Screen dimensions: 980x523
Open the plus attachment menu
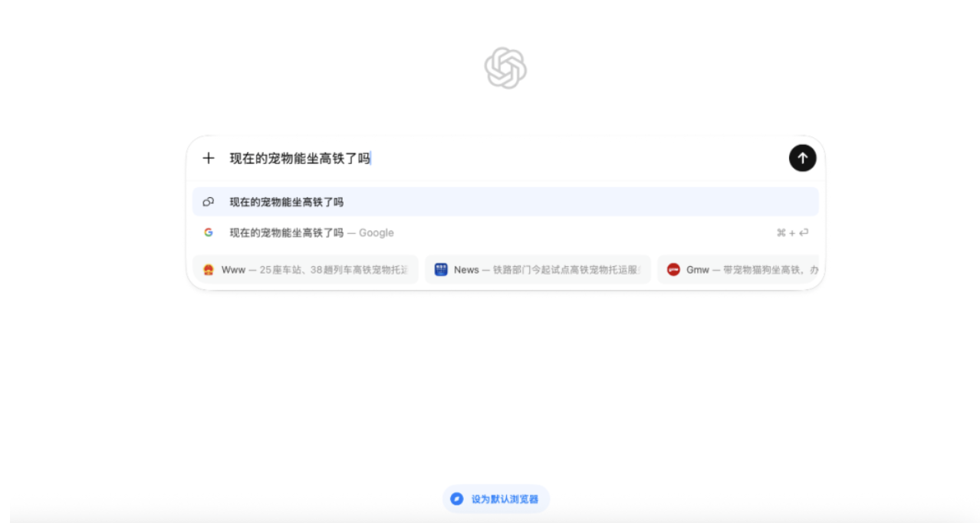tap(209, 159)
